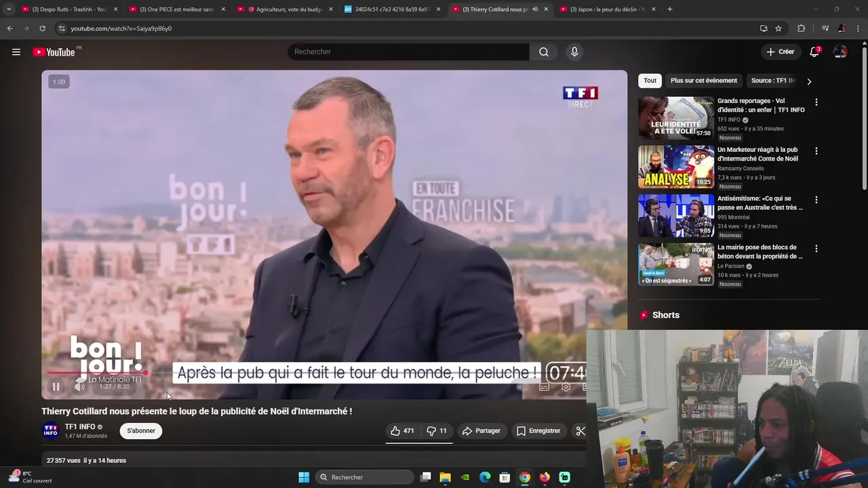Open the notifications bell
The image size is (868, 488).
[814, 52]
